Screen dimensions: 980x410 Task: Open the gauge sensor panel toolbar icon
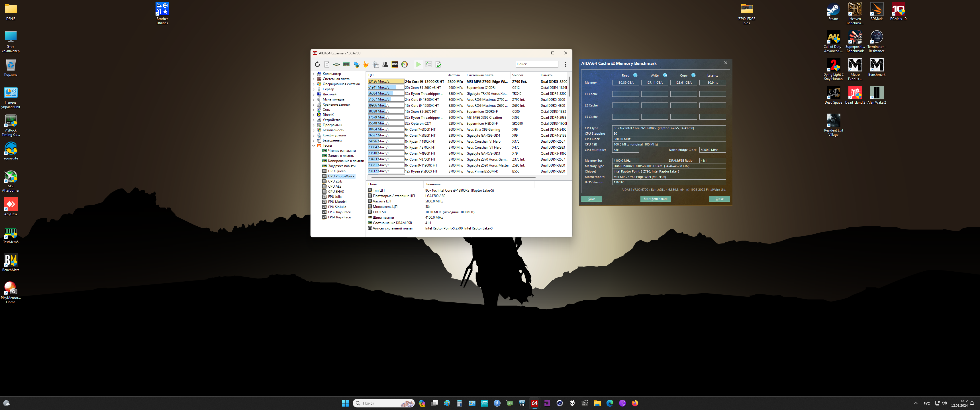(405, 64)
